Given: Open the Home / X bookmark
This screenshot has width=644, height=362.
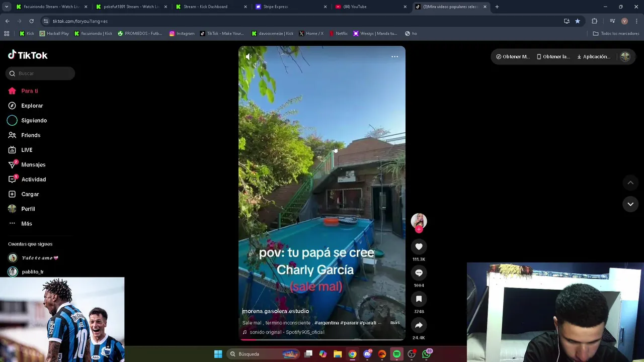Looking at the screenshot, I should tap(311, 34).
